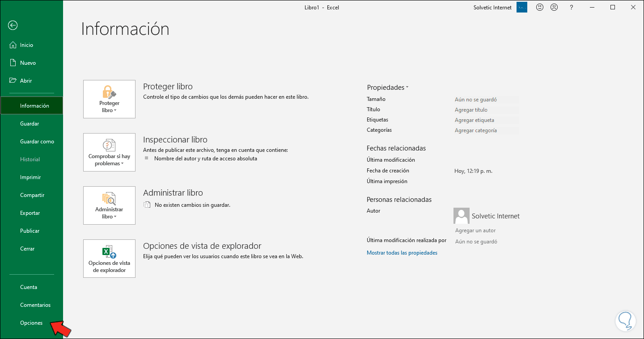Select Guardar como in the sidebar
Image resolution: width=644 pixels, height=339 pixels.
click(32, 142)
